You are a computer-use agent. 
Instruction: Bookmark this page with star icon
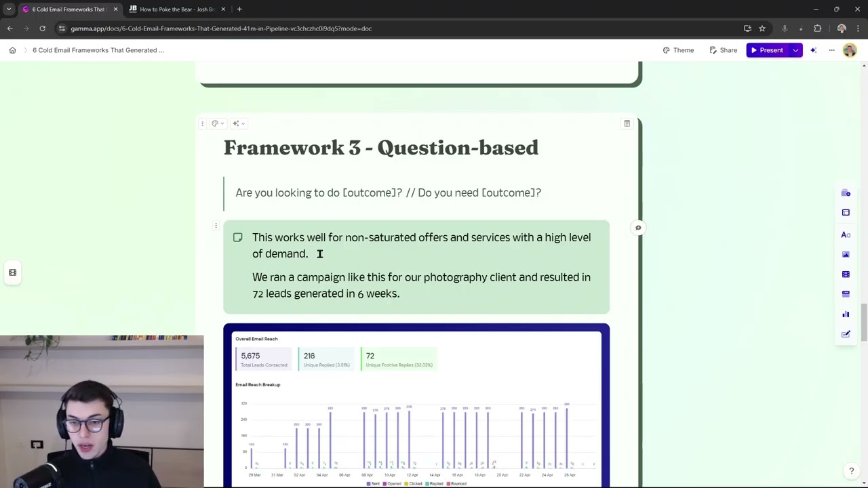[x=762, y=28]
